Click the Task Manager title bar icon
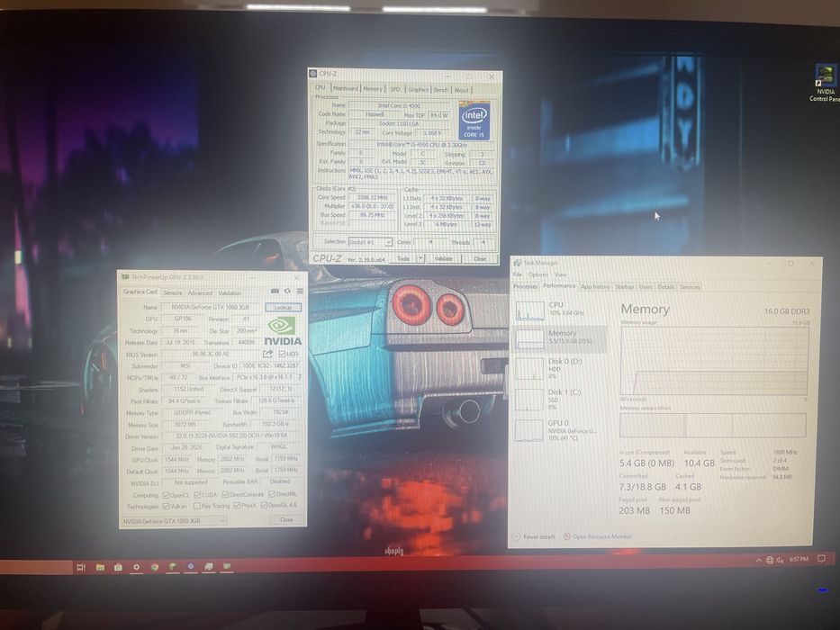 point(518,263)
